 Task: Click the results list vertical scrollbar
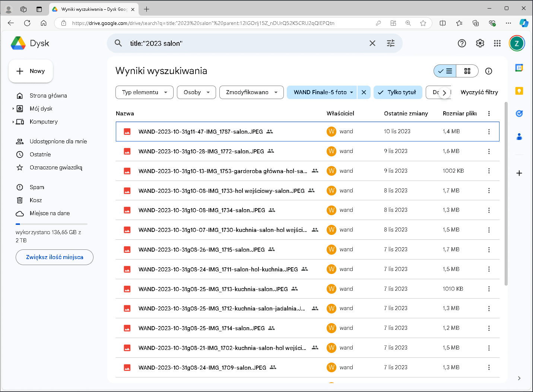coord(505,194)
